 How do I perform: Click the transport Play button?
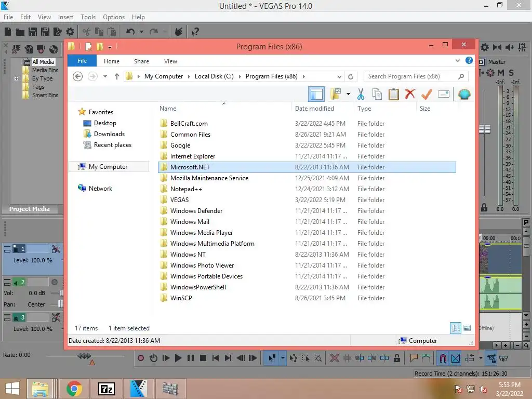coord(178,358)
